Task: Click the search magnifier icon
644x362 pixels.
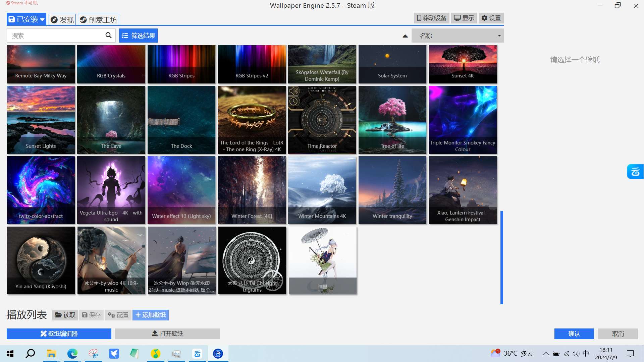Action: (108, 35)
